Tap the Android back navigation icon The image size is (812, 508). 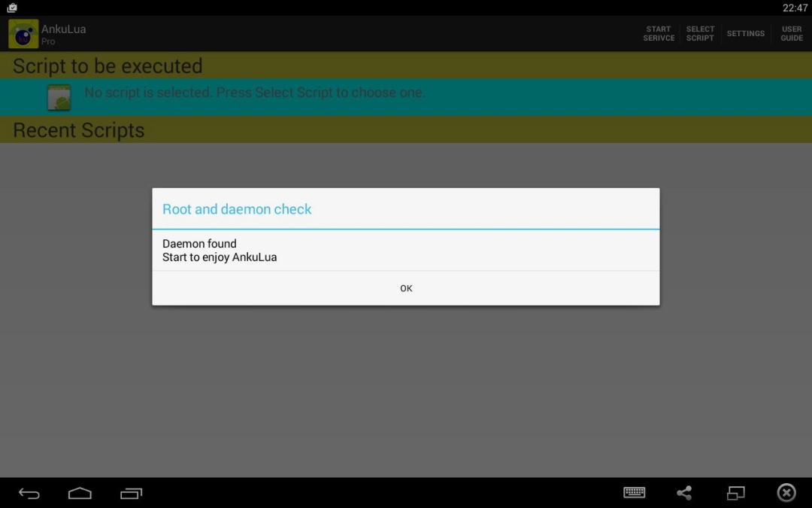click(x=29, y=493)
